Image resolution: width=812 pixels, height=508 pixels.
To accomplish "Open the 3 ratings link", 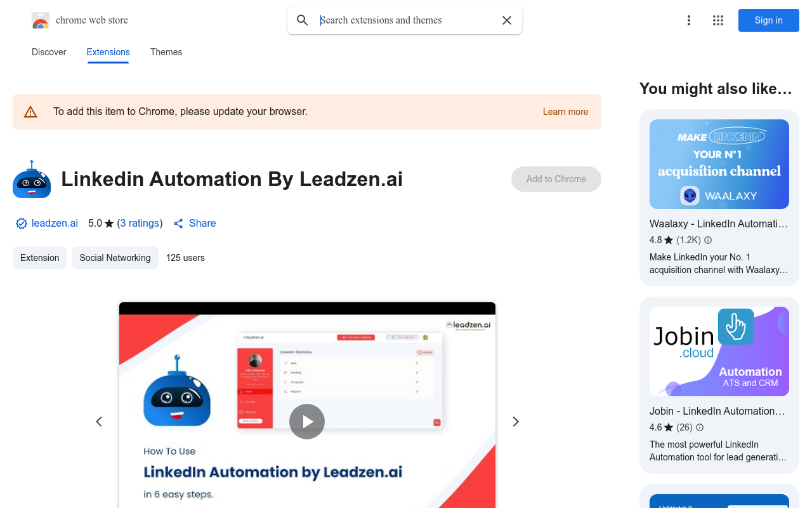I will click(140, 224).
